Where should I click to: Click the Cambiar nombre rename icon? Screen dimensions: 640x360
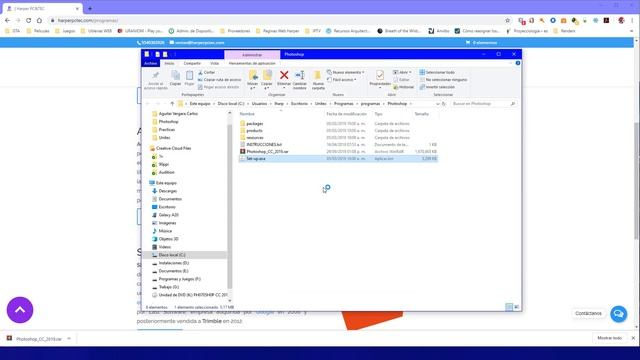tap(300, 76)
